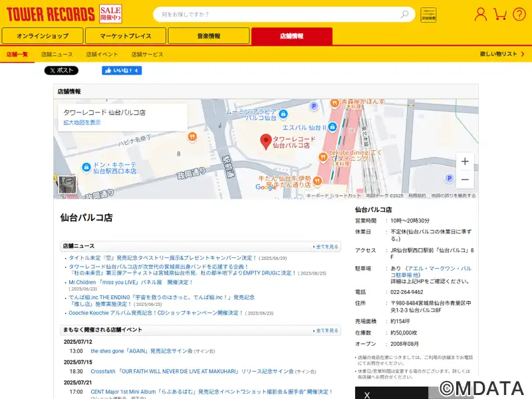Click the hours text 10時〜20時30分
The width and height of the screenshot is (532, 399).
[x=410, y=221]
